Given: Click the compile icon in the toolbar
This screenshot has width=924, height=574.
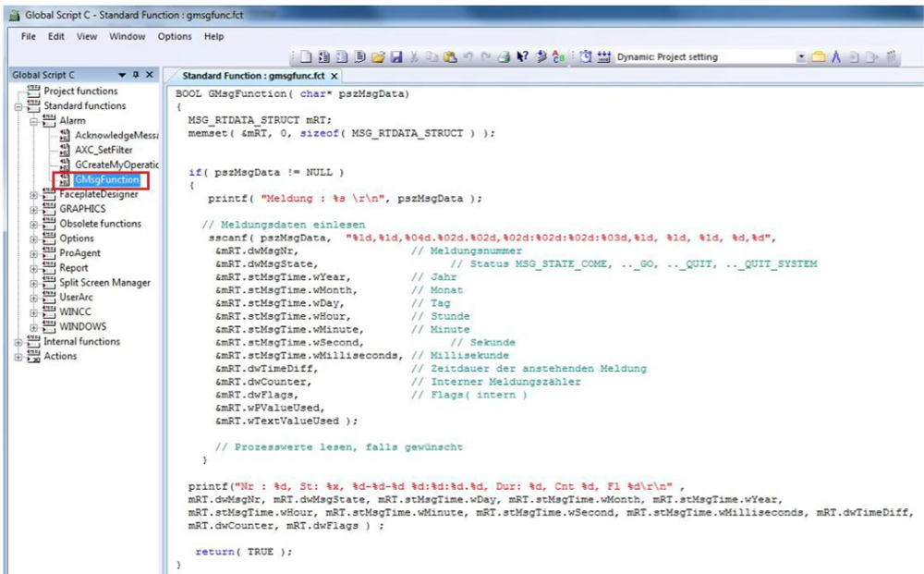Looking at the screenshot, I should [541, 57].
